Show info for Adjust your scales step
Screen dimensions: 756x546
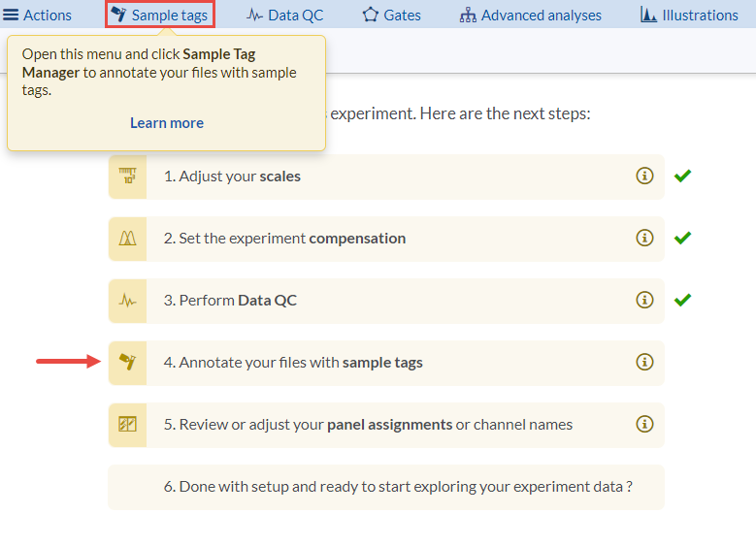click(x=643, y=177)
